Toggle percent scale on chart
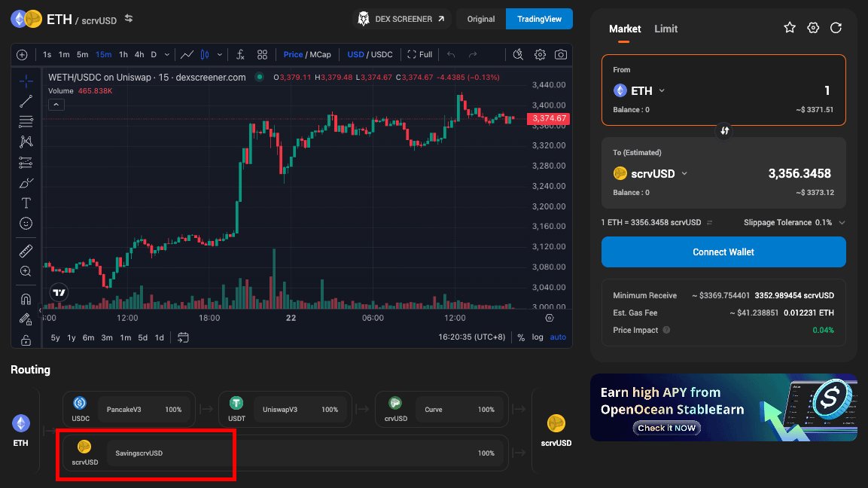The image size is (868, 488). click(x=521, y=337)
